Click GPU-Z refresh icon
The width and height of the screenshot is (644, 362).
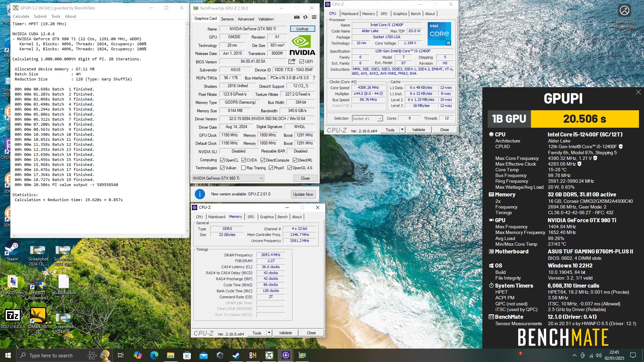(x=305, y=17)
